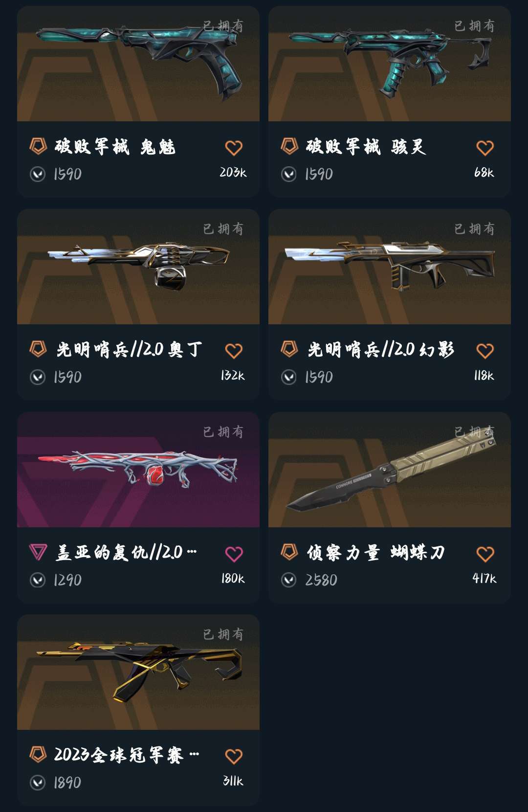Click the VP currency icon beside 2580
Screen dimensions: 528x812
(289, 580)
